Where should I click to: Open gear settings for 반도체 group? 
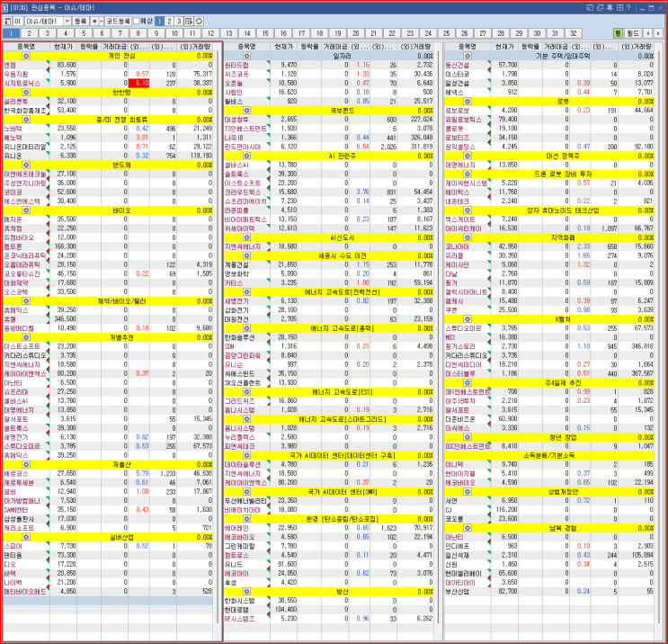[26, 165]
